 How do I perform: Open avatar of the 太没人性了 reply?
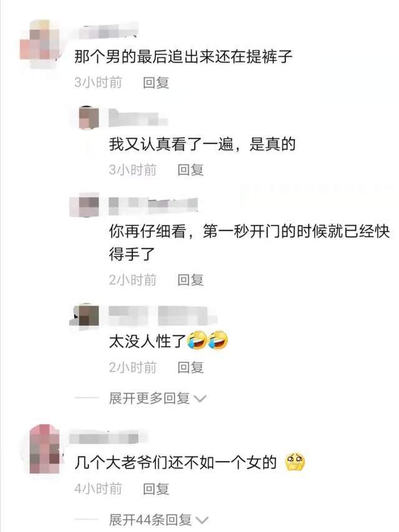85,315
